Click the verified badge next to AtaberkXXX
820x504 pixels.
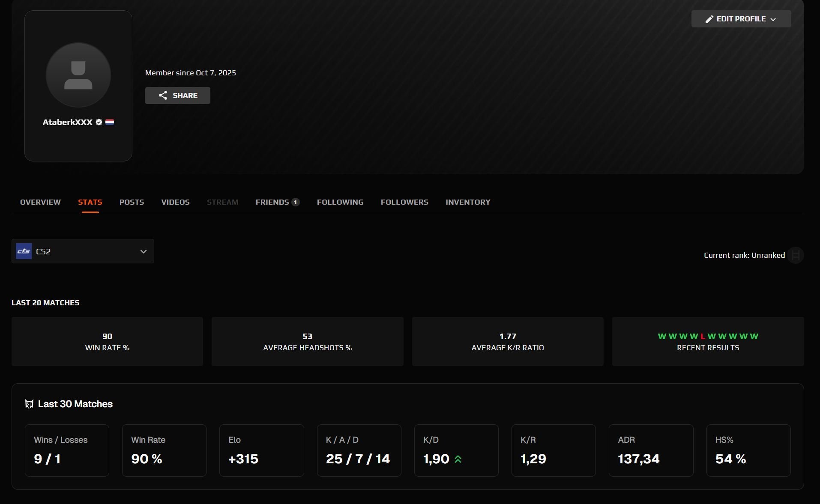(99, 122)
